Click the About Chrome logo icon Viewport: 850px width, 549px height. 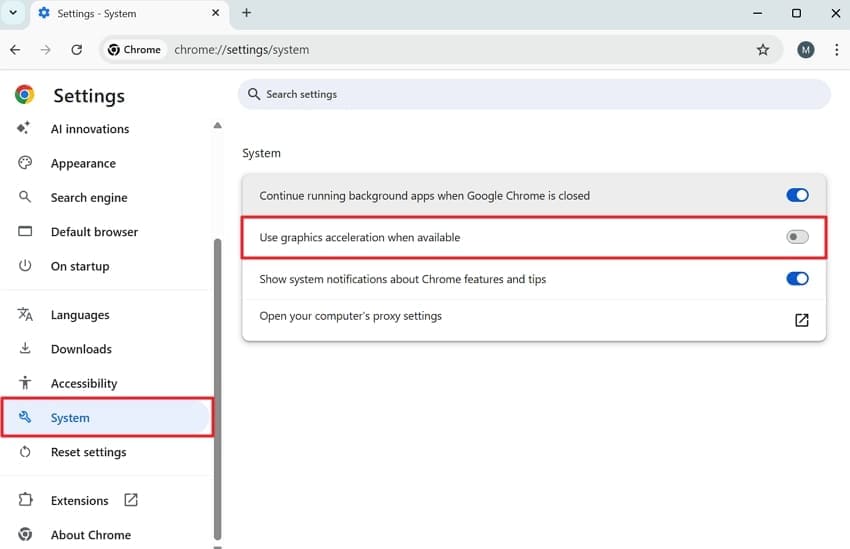point(25,534)
